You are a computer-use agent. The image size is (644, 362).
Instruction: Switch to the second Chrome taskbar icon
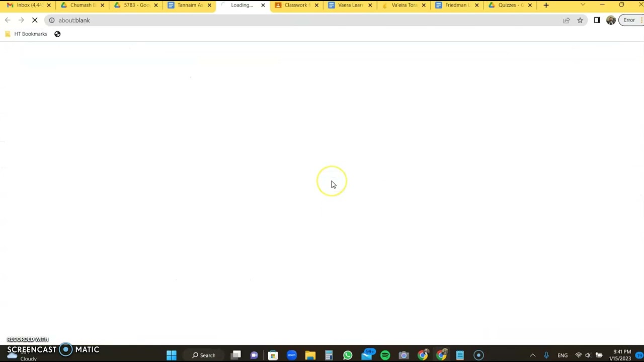pyautogui.click(x=441, y=355)
